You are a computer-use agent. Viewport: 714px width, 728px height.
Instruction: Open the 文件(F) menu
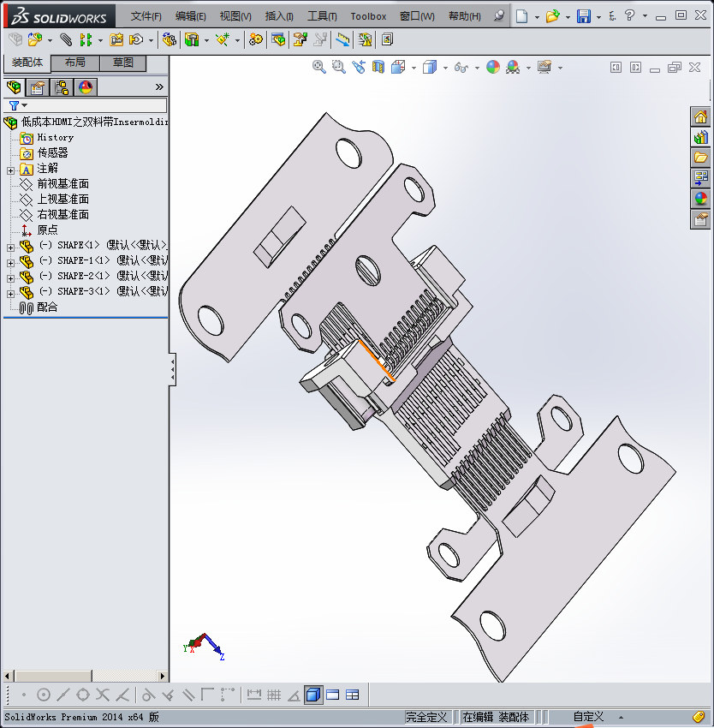click(146, 16)
